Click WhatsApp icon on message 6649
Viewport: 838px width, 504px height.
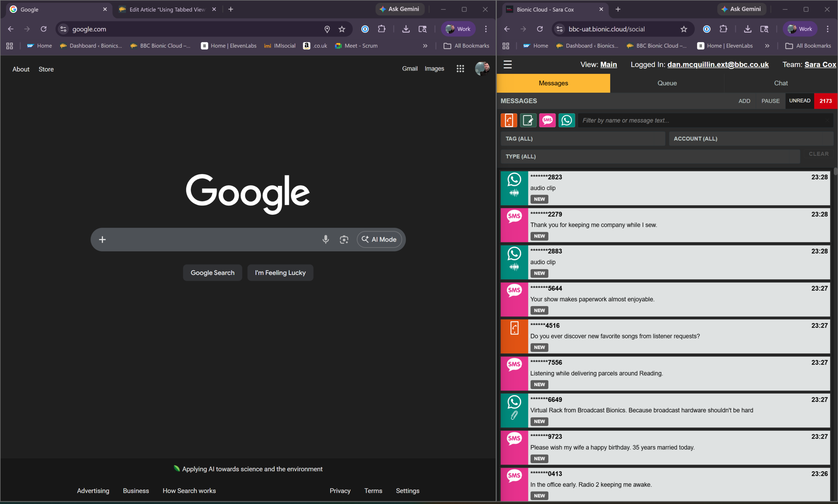pos(514,402)
